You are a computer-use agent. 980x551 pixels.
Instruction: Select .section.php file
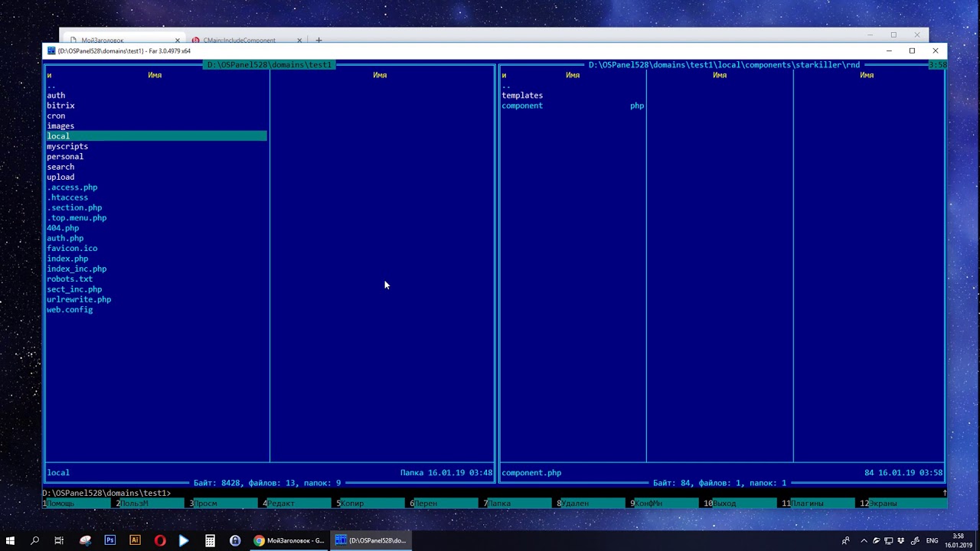pos(74,207)
